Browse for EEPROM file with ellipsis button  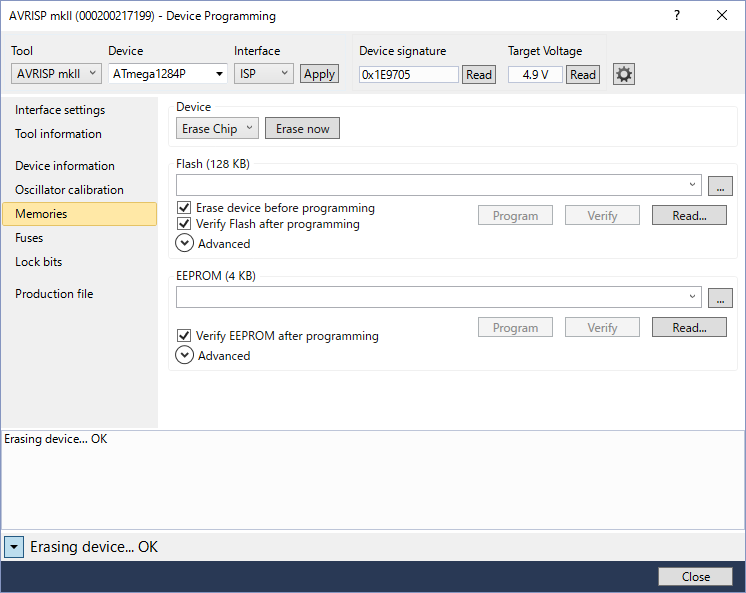coord(720,297)
